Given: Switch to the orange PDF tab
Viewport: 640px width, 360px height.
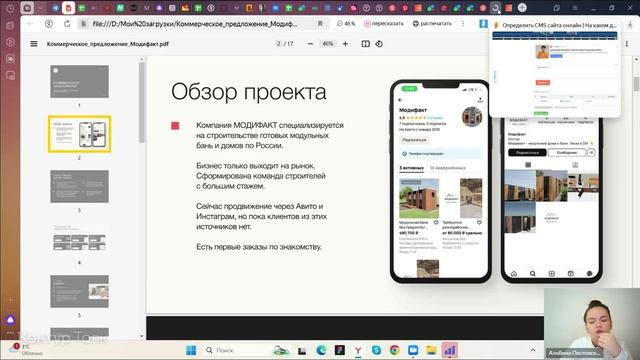Looking at the screenshot, I should tap(68, 8).
